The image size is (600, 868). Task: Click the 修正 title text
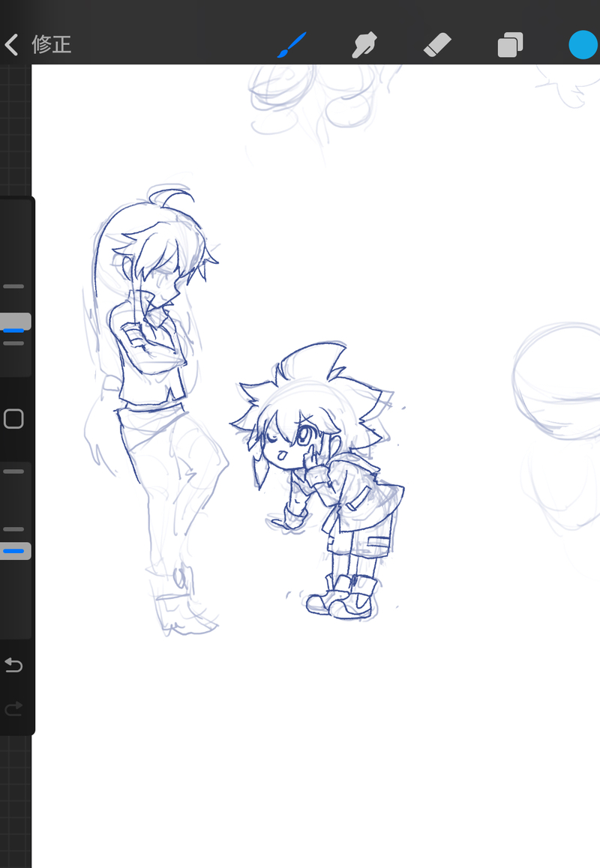coord(52,45)
